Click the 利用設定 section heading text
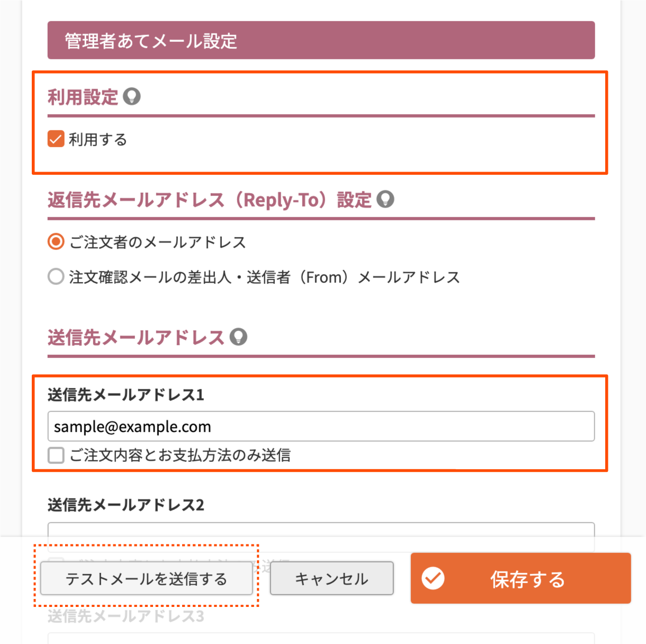This screenshot has height=644, width=646. coord(83,97)
